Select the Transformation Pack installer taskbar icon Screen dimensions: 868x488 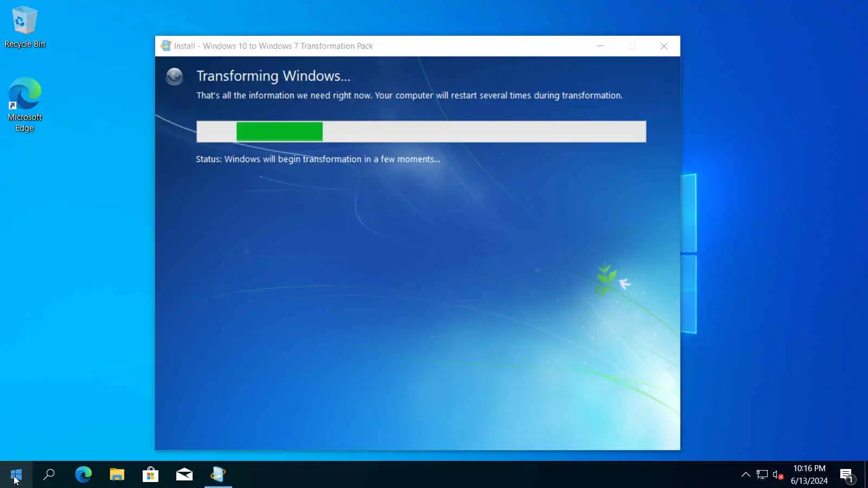pyautogui.click(x=218, y=475)
